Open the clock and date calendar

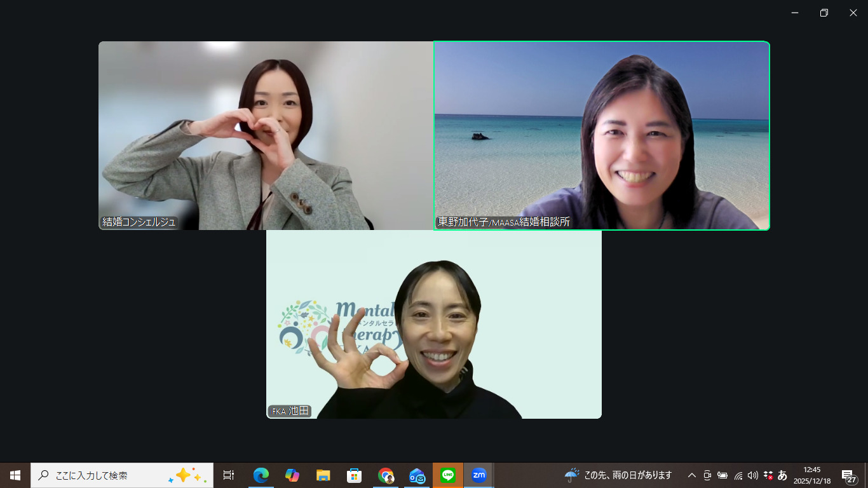click(x=811, y=475)
